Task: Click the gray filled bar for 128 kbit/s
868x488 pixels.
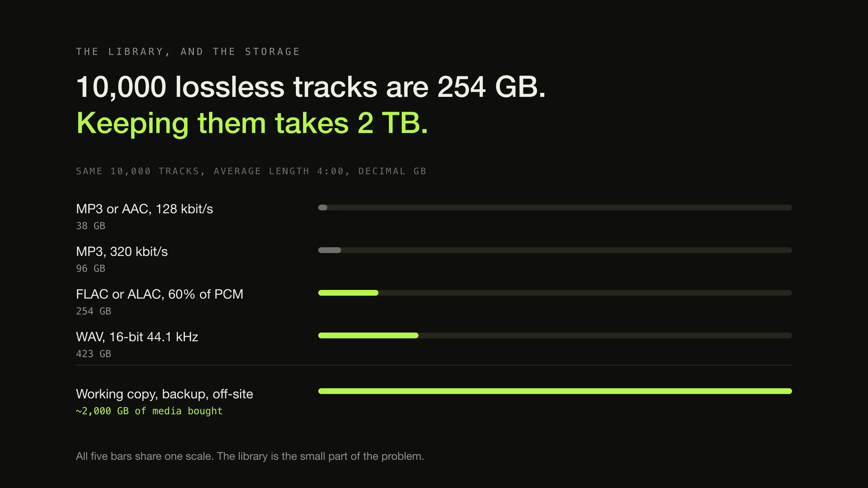Action: coord(323,207)
